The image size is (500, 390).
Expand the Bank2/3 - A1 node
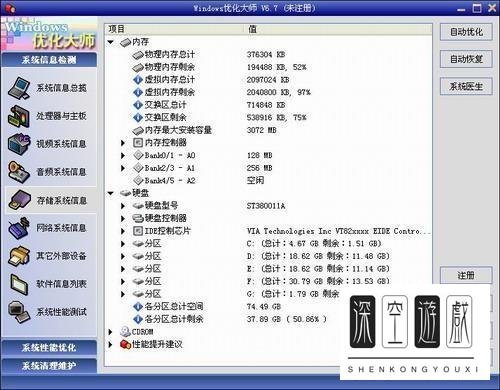[x=123, y=168]
